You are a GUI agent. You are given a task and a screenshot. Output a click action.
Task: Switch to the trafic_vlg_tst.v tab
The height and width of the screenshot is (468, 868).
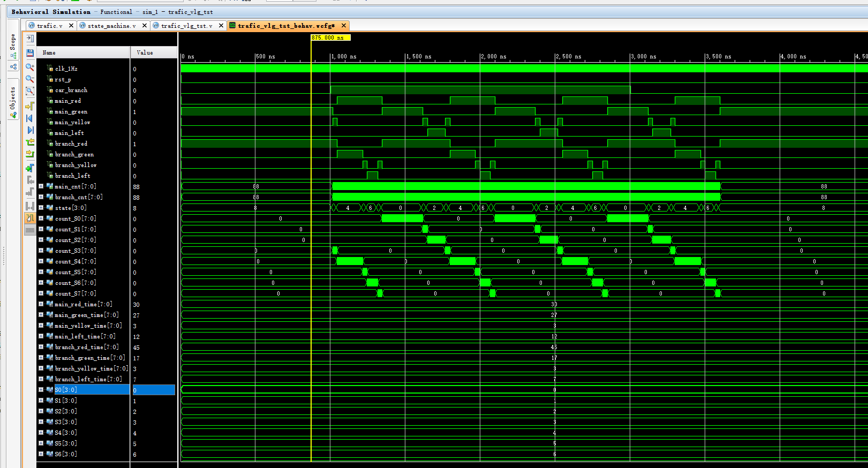click(186, 26)
